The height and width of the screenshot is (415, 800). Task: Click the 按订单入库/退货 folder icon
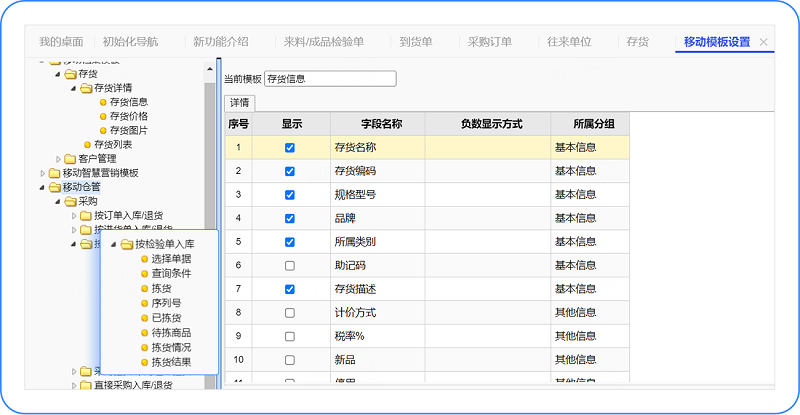[x=86, y=216]
